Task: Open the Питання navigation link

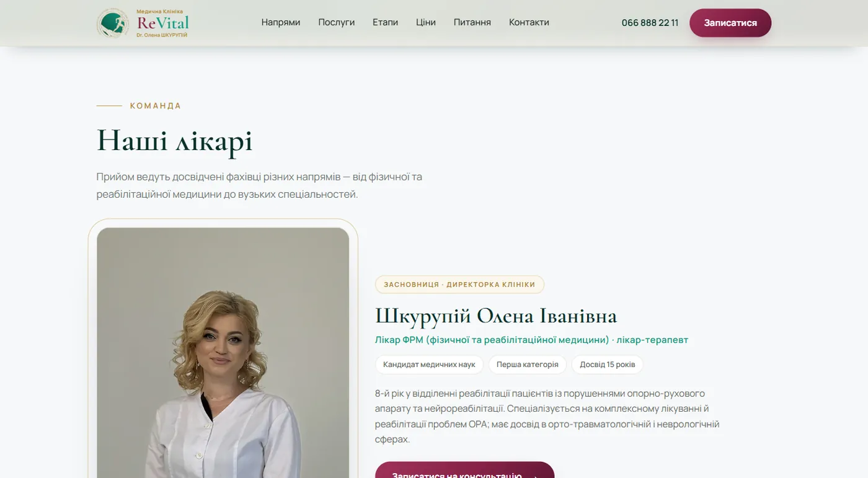Action: click(x=472, y=22)
